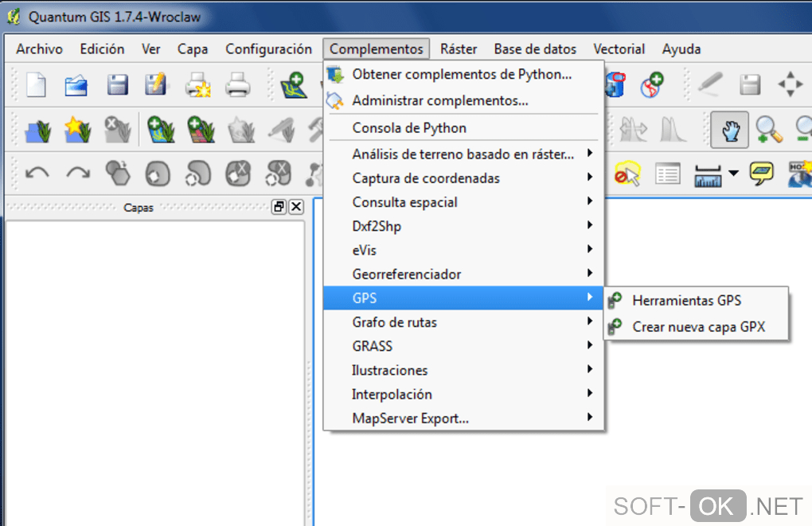The image size is (812, 526).
Task: Close the Capas panel
Action: [x=296, y=207]
